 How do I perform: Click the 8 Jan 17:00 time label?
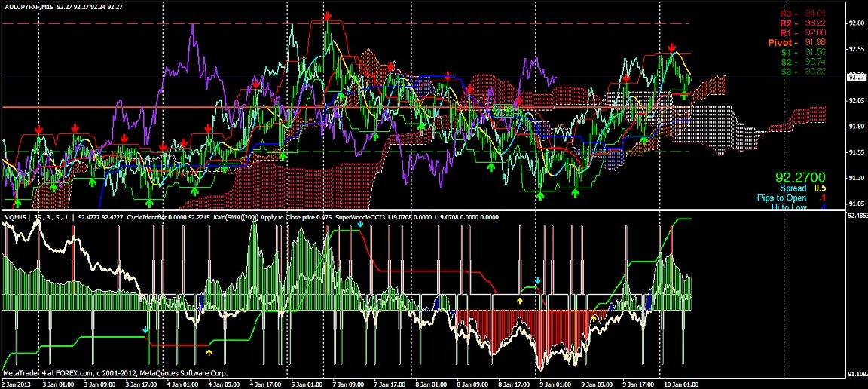(514, 384)
